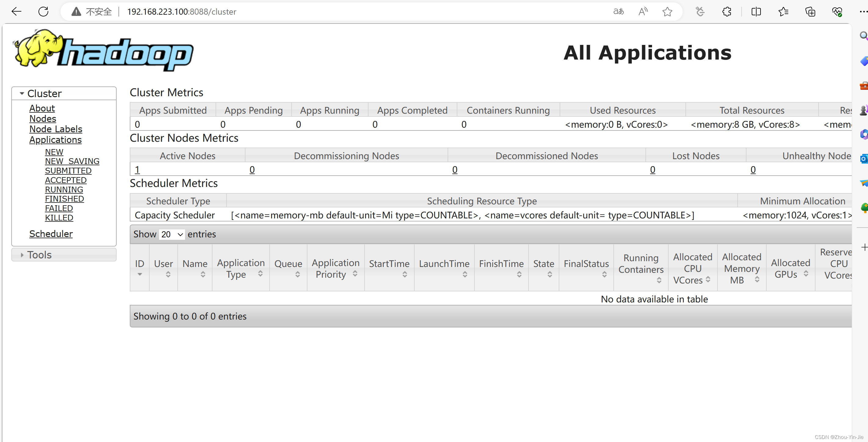Filter applications by RUNNING state
Image resolution: width=868 pixels, height=442 pixels.
[64, 189]
